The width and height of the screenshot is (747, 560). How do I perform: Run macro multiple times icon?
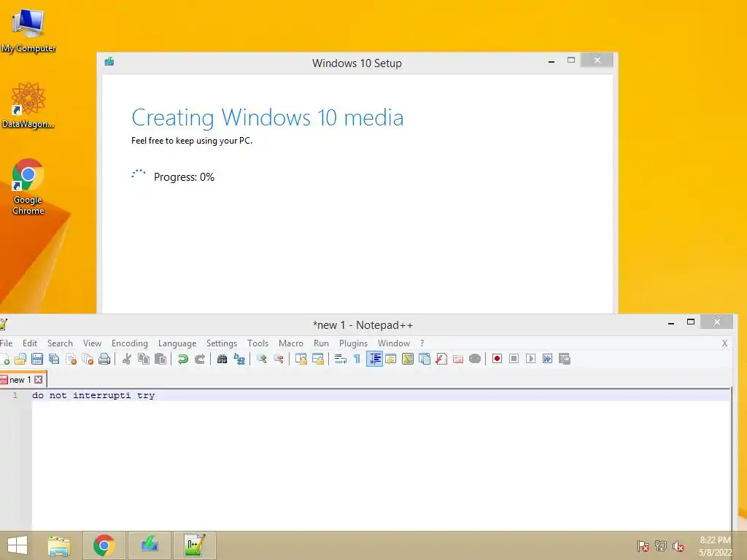click(548, 359)
